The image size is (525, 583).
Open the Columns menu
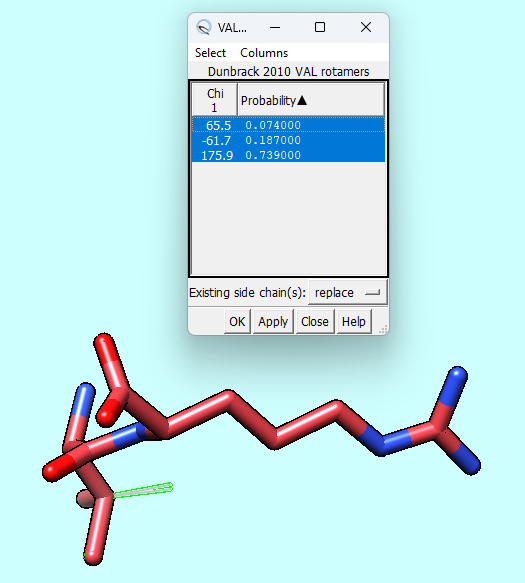[x=264, y=53]
